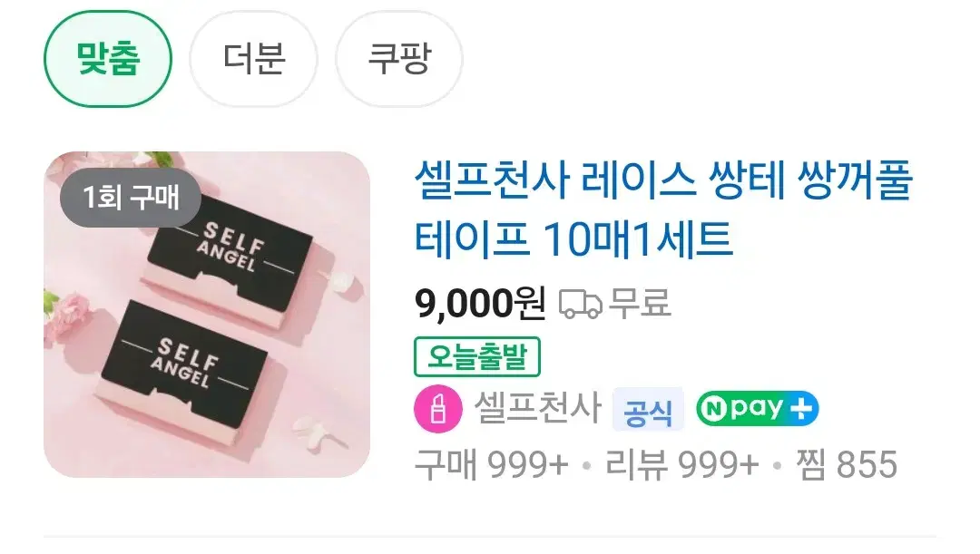Click the 9,000원 price text
The width and height of the screenshot is (980, 554).
(480, 304)
